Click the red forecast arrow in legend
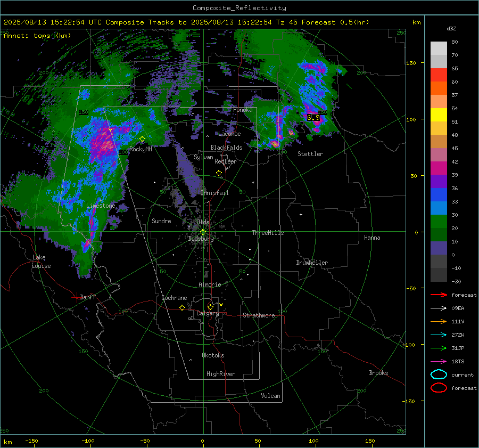The height and width of the screenshot is (448, 479). pos(439,295)
